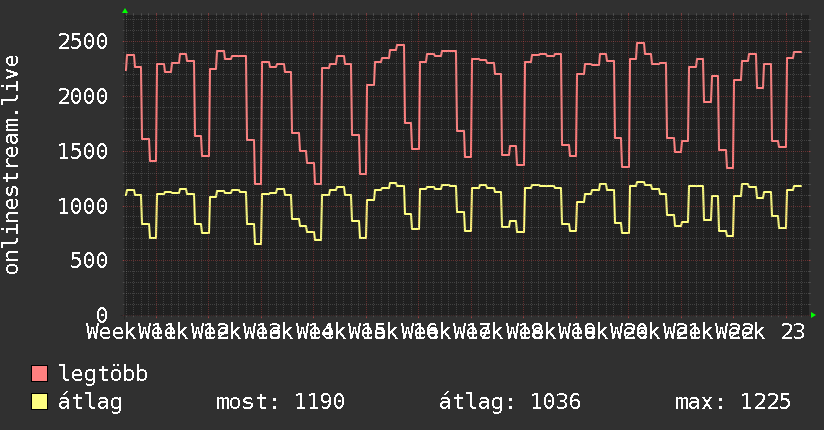Click the 2500 y-axis label
The image size is (824, 430).
[x=83, y=42]
